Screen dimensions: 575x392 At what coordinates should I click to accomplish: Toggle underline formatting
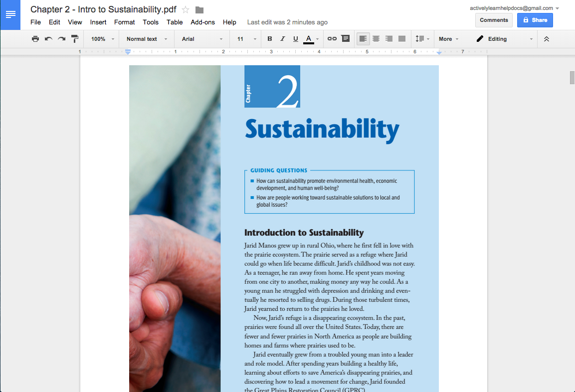point(296,39)
